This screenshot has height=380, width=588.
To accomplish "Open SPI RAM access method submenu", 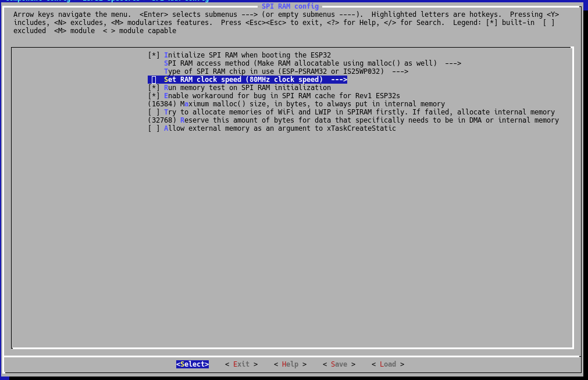I will pyautogui.click(x=312, y=63).
